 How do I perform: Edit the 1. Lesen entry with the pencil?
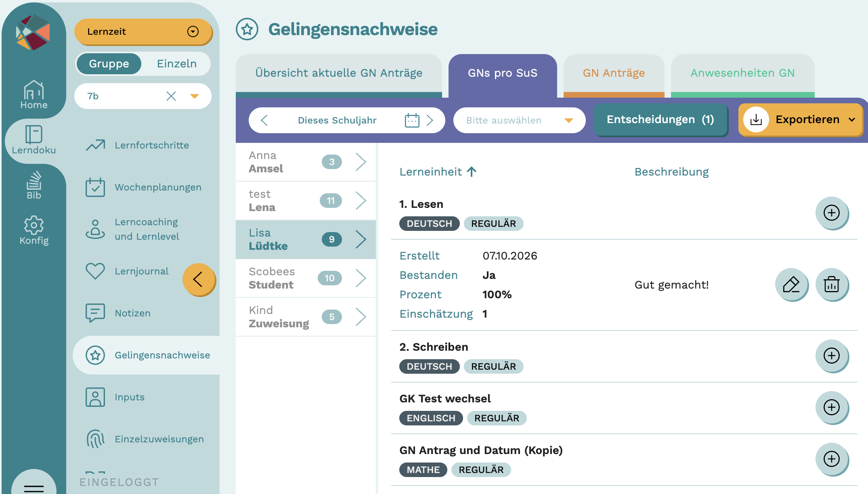click(791, 285)
